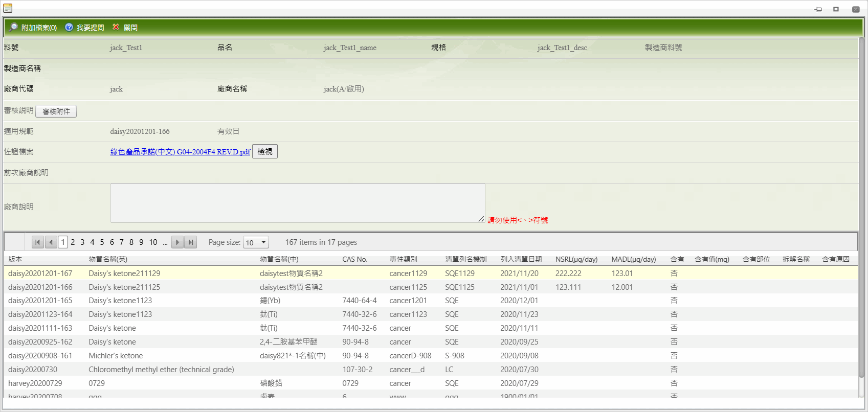Select row daisy20200908-161
This screenshot has width=868, height=412.
431,356
